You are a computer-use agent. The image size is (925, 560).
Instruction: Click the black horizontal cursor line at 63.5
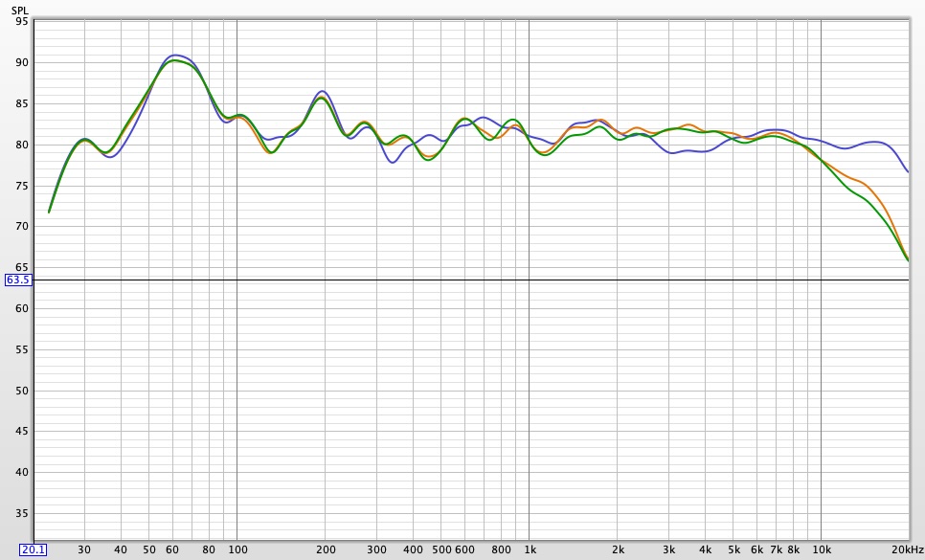click(471, 280)
